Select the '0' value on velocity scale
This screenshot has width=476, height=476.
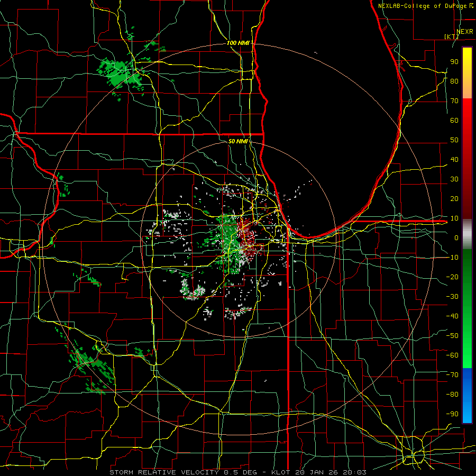click(456, 238)
